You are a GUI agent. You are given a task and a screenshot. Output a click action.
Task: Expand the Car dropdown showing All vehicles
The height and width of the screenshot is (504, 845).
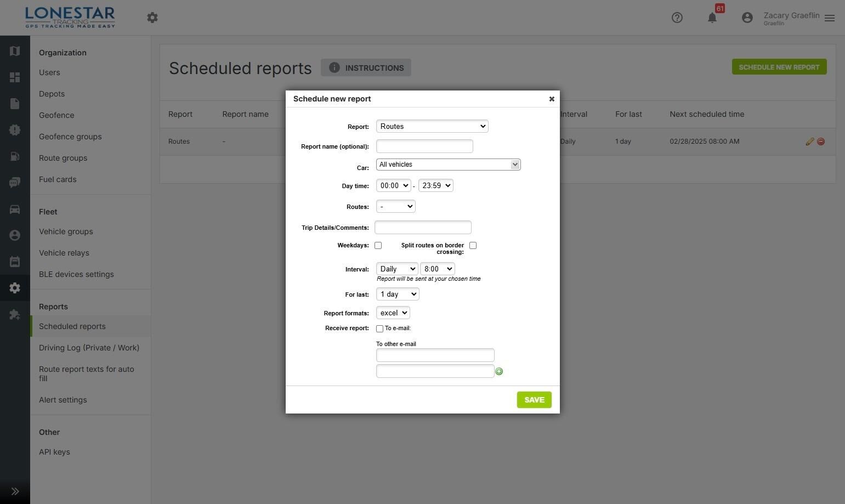click(448, 165)
